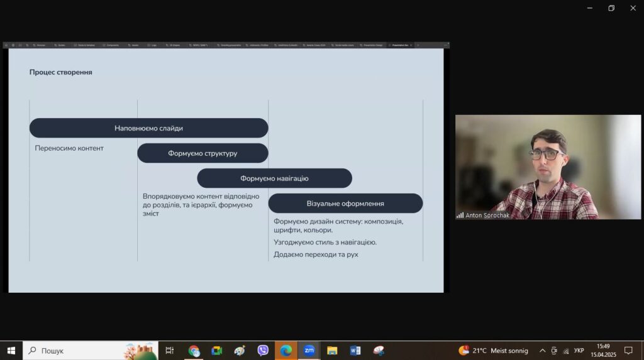
Task: Click the Windows Start button
Action: pos(11,351)
